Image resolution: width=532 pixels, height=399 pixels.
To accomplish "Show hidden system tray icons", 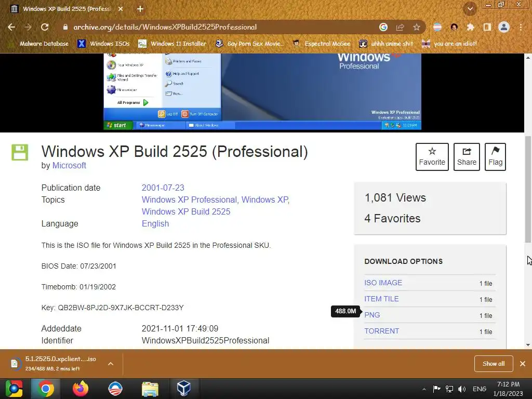I will tap(424, 389).
